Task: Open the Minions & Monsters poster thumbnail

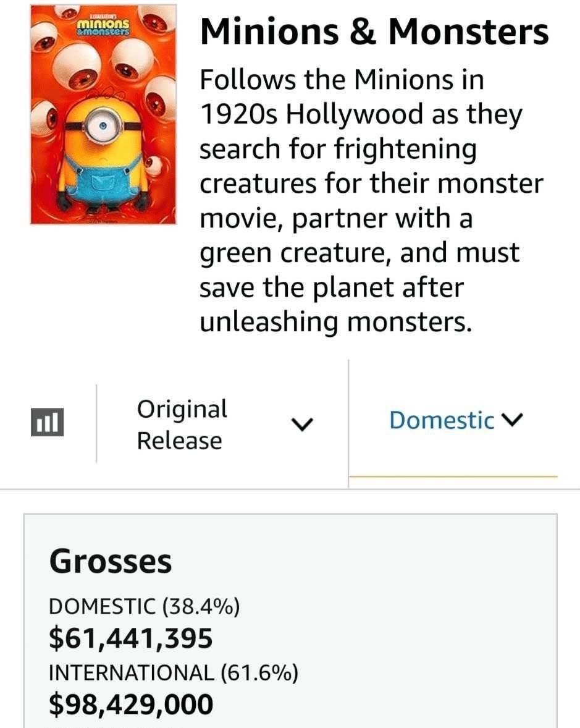Action: click(104, 114)
